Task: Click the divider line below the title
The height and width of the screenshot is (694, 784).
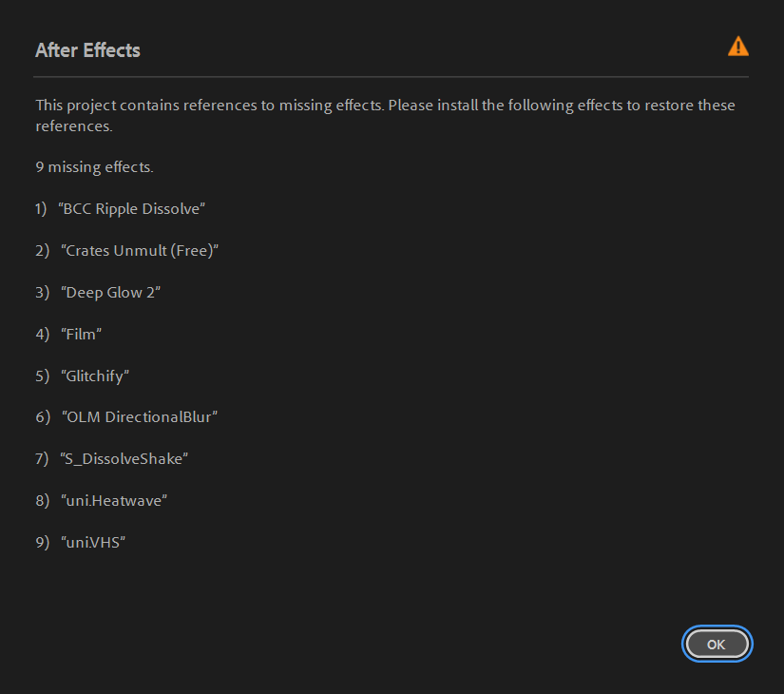Action: click(x=391, y=76)
